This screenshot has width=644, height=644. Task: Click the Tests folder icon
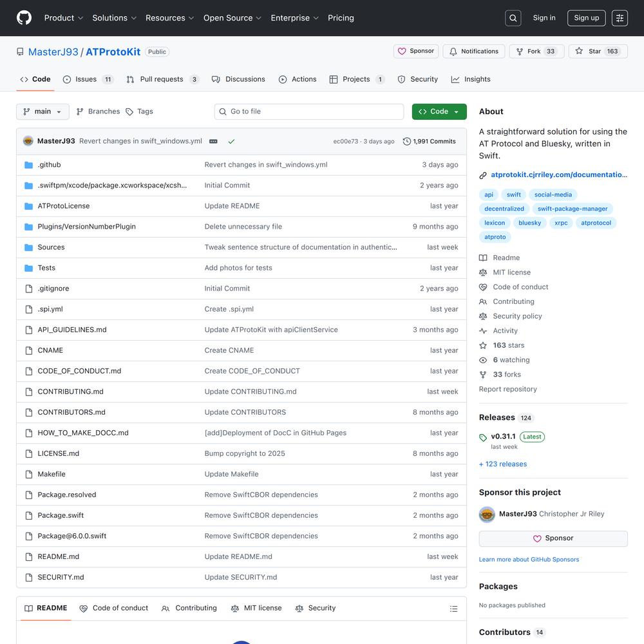(29, 268)
